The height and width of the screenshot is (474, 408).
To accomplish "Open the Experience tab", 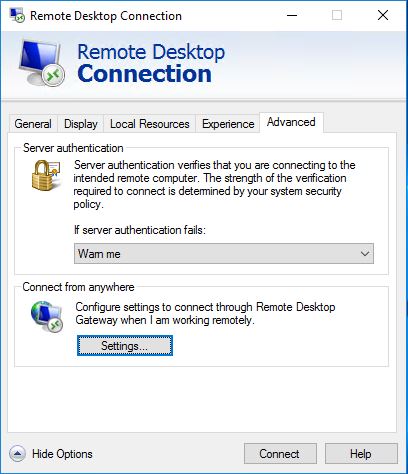I will [228, 124].
